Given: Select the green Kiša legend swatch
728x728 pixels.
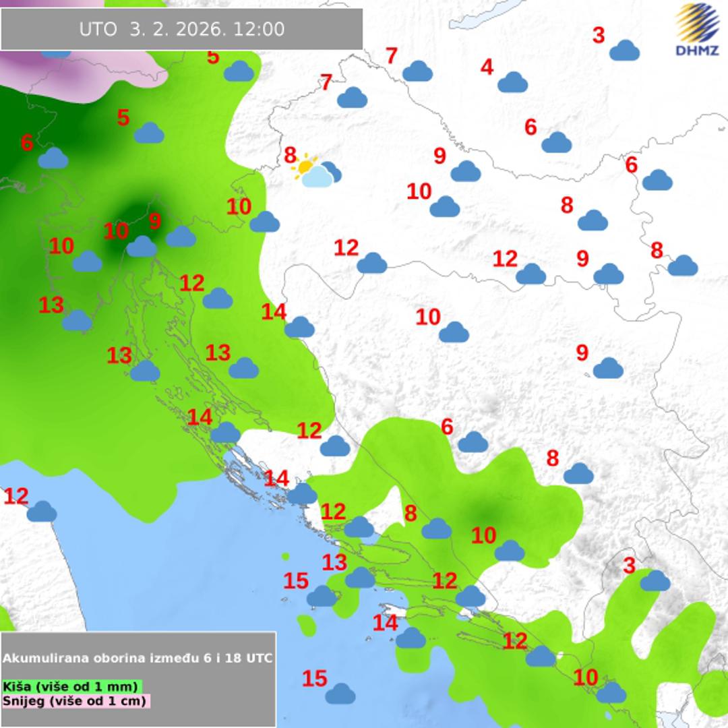Looking at the screenshot, I should (72, 686).
